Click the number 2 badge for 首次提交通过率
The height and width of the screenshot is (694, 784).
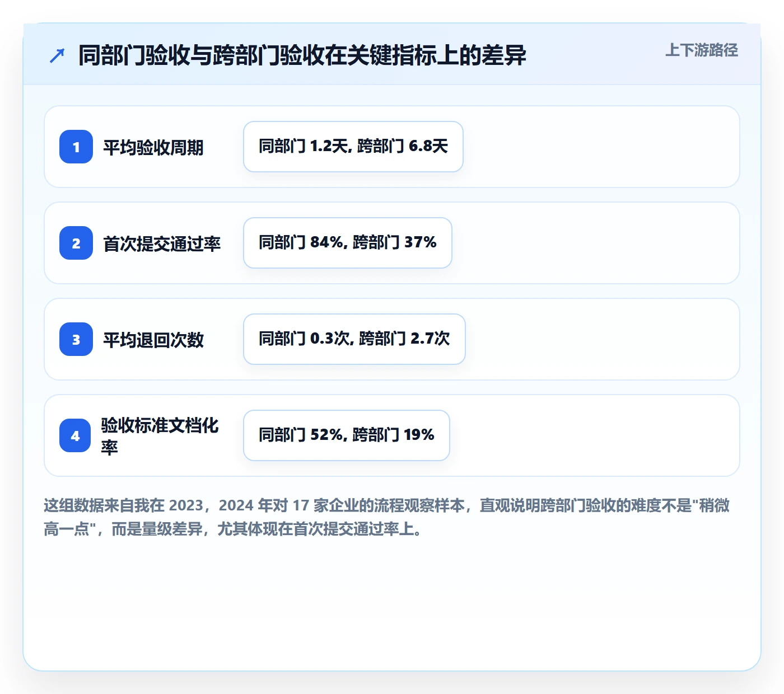point(76,243)
